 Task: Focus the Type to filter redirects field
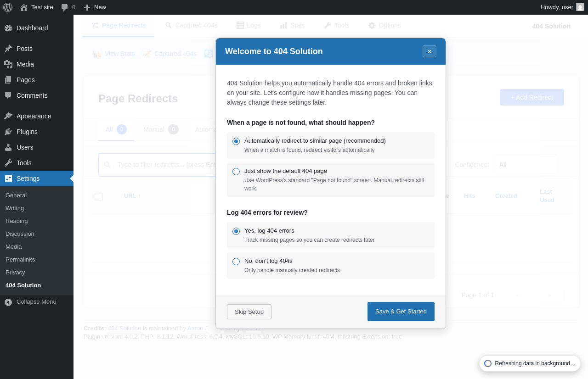157,165
